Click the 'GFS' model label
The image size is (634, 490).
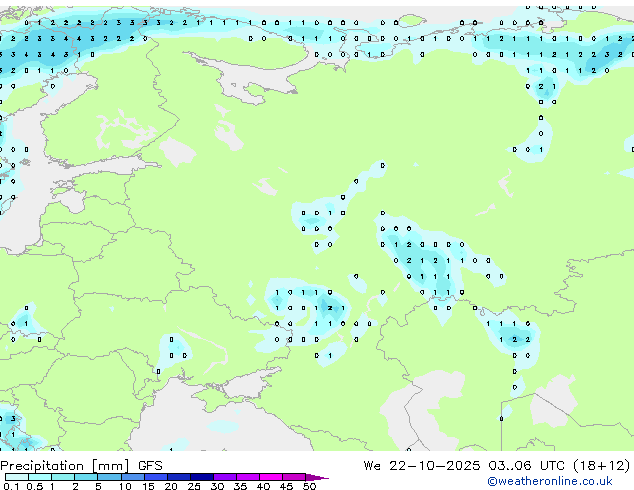[x=150, y=466]
